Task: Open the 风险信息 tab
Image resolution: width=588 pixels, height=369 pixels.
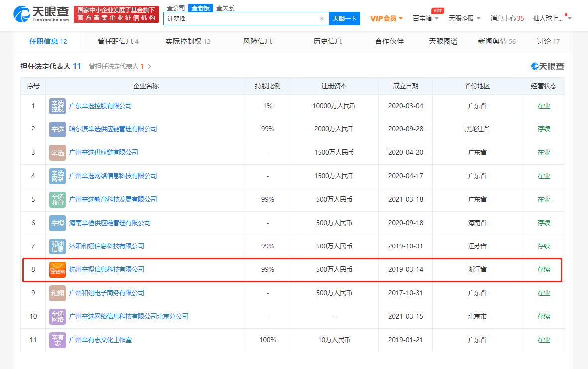Action: coord(257,42)
